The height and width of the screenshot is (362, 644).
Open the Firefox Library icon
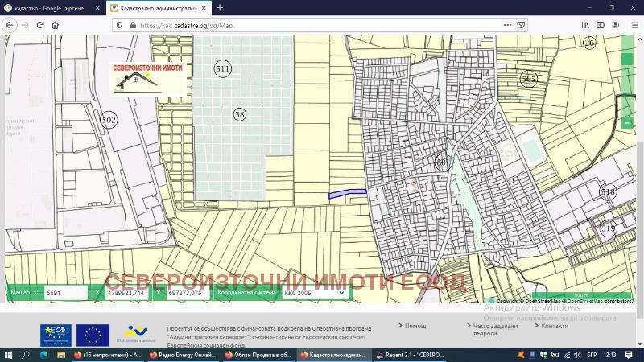586,25
